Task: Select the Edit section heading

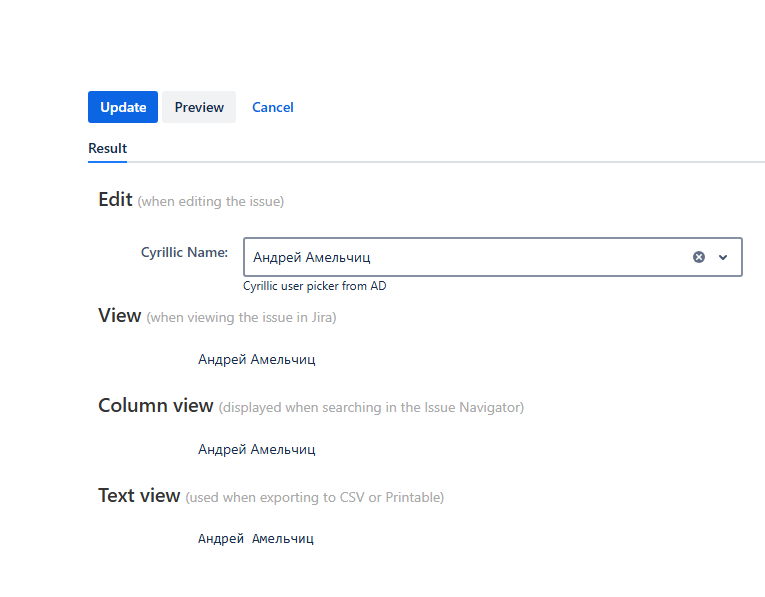Action: 115,200
